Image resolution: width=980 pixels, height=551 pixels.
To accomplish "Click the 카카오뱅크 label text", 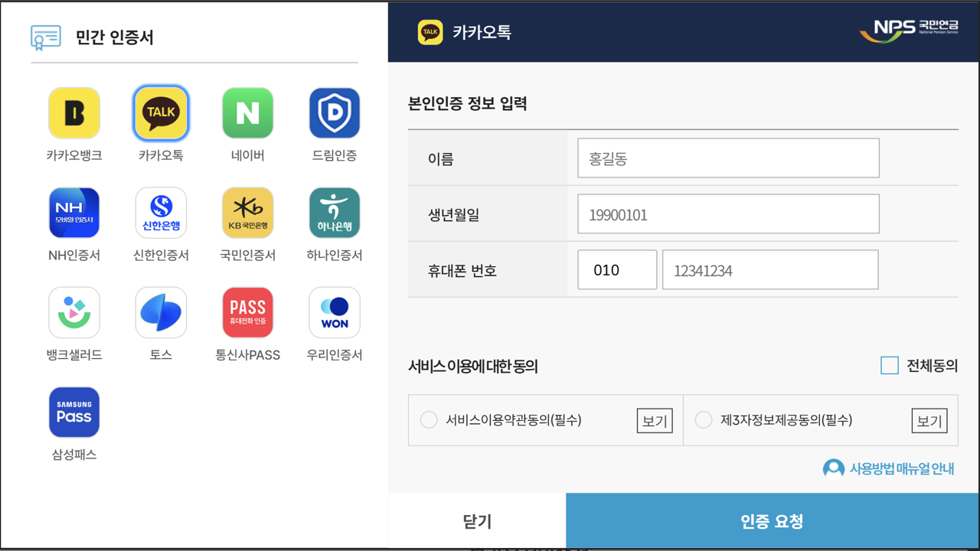I will point(74,155).
